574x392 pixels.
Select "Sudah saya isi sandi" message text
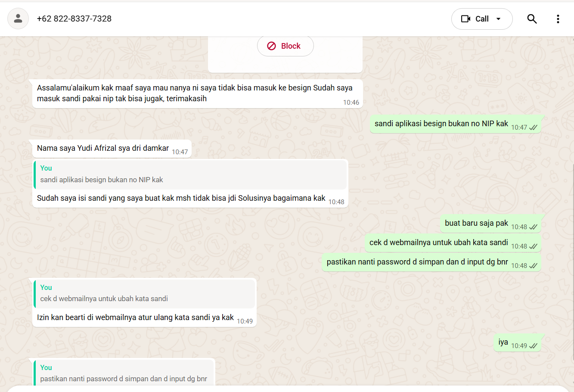[x=181, y=198]
